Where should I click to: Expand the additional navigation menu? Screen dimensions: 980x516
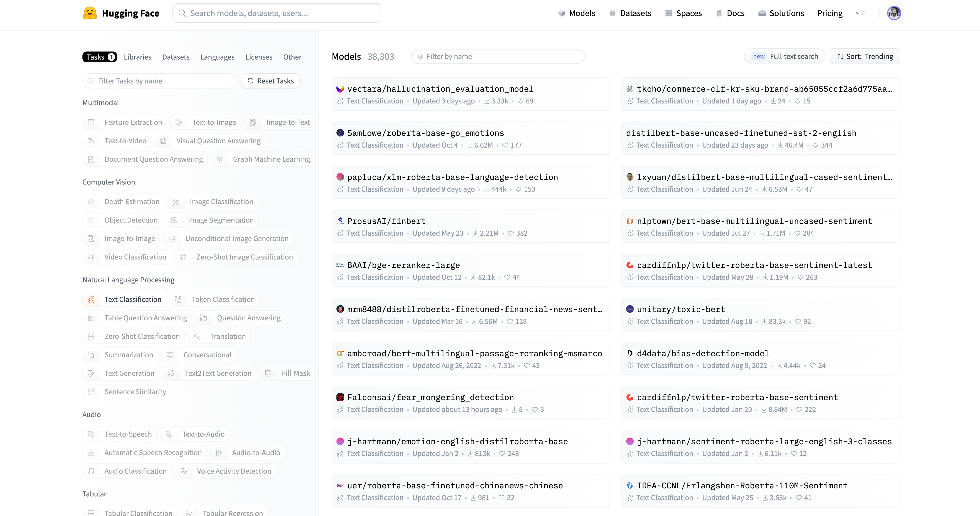[861, 13]
